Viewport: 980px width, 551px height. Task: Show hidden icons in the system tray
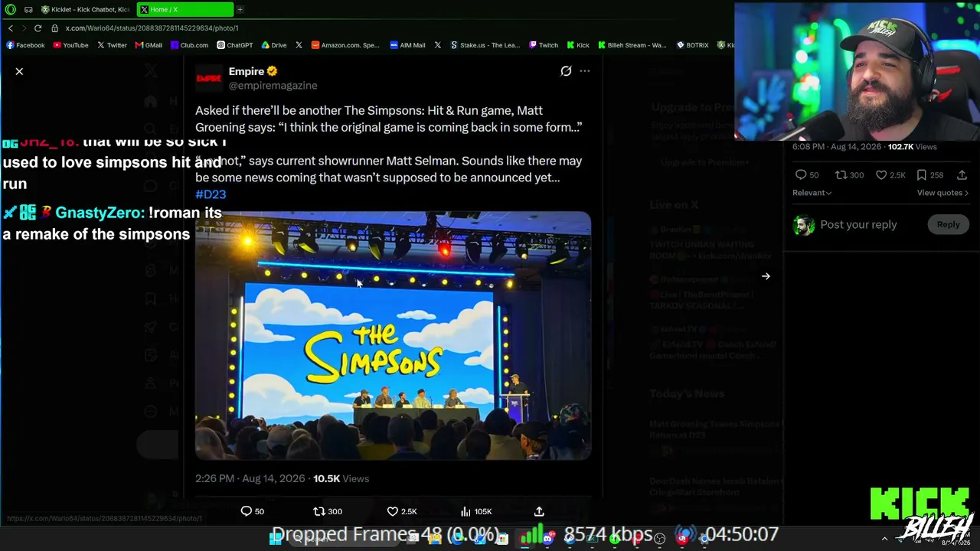pos(884,538)
